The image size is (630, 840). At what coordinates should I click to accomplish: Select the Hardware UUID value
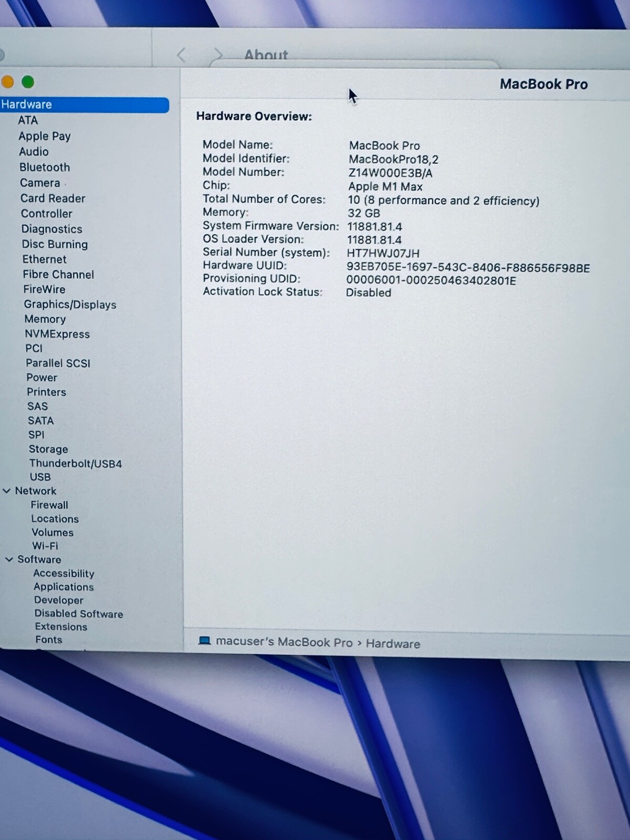click(x=468, y=268)
